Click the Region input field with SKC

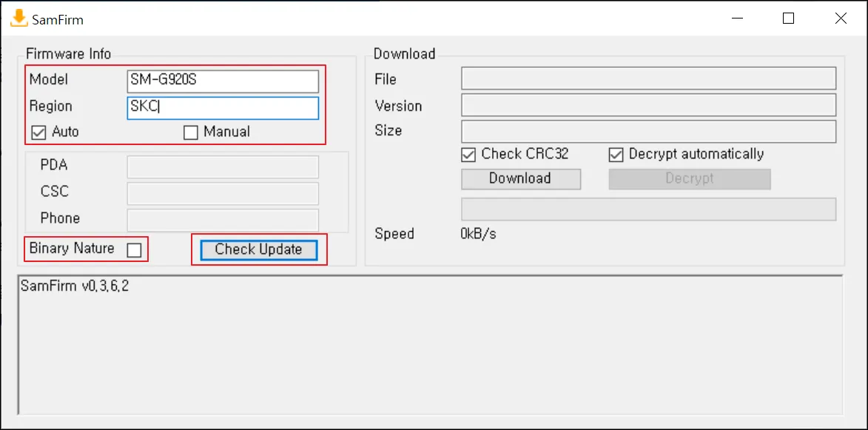pos(223,108)
